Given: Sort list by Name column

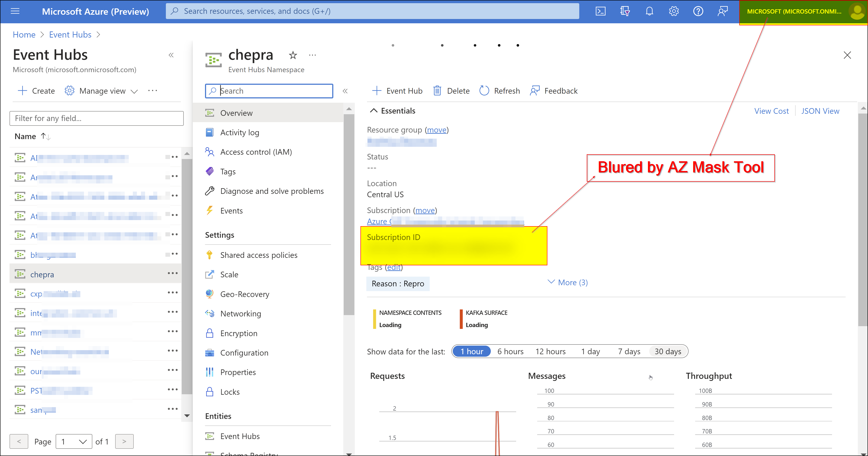Looking at the screenshot, I should point(32,136).
